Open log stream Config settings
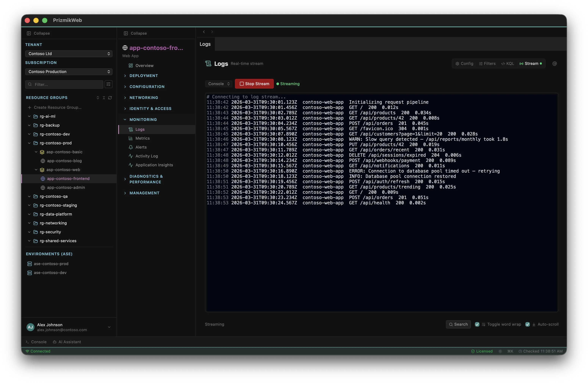 (x=464, y=63)
